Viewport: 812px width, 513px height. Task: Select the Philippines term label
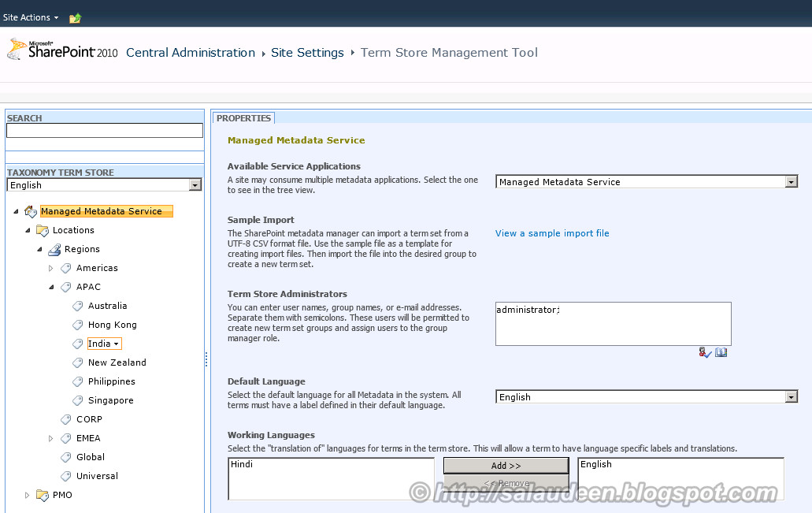(x=111, y=381)
